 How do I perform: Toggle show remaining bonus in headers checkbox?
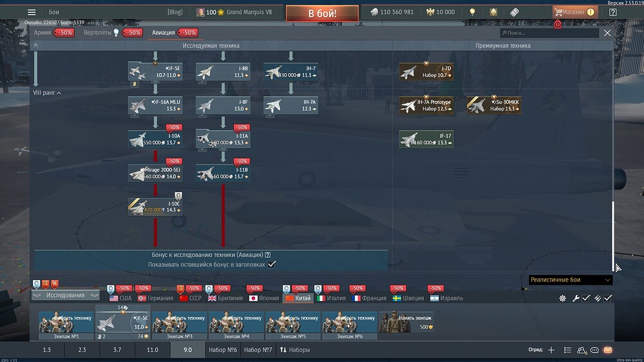coord(272,264)
